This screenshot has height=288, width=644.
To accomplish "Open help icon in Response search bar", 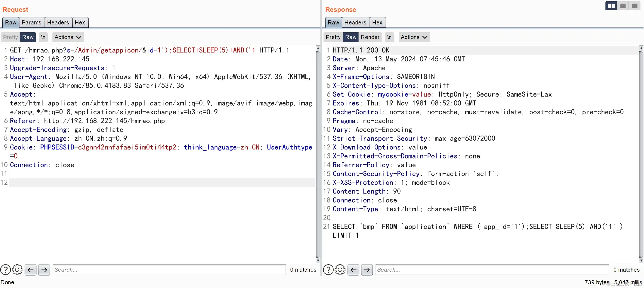I will [x=328, y=270].
